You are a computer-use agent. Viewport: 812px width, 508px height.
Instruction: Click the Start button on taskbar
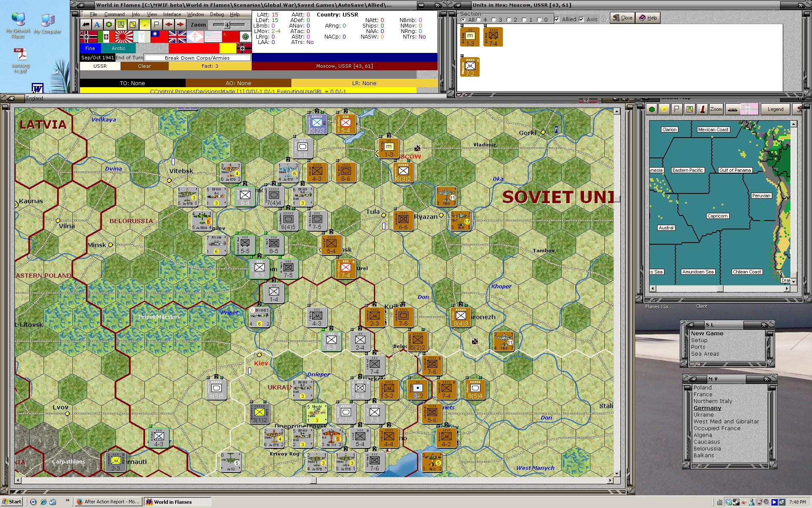pos(12,502)
